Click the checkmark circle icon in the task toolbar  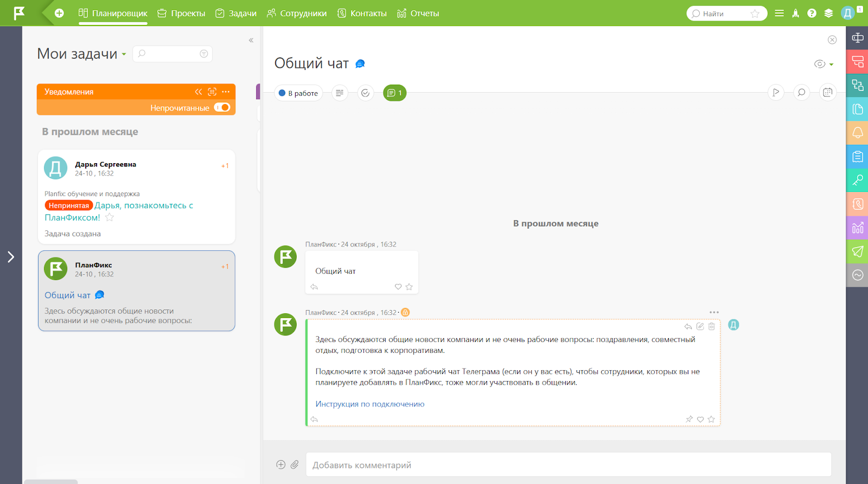(366, 93)
